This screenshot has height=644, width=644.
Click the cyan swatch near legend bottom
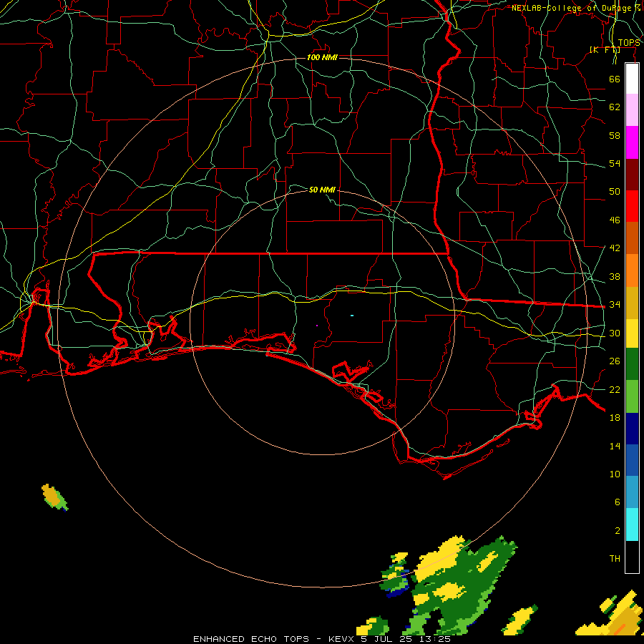point(632,525)
